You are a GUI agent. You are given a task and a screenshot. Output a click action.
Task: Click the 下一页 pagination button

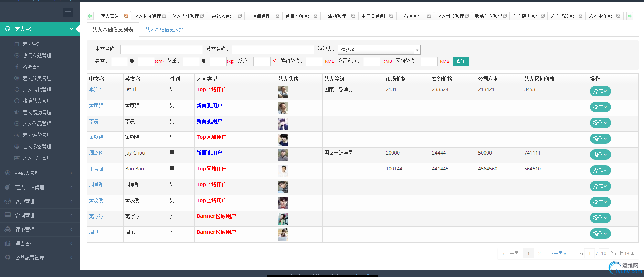[558, 253]
